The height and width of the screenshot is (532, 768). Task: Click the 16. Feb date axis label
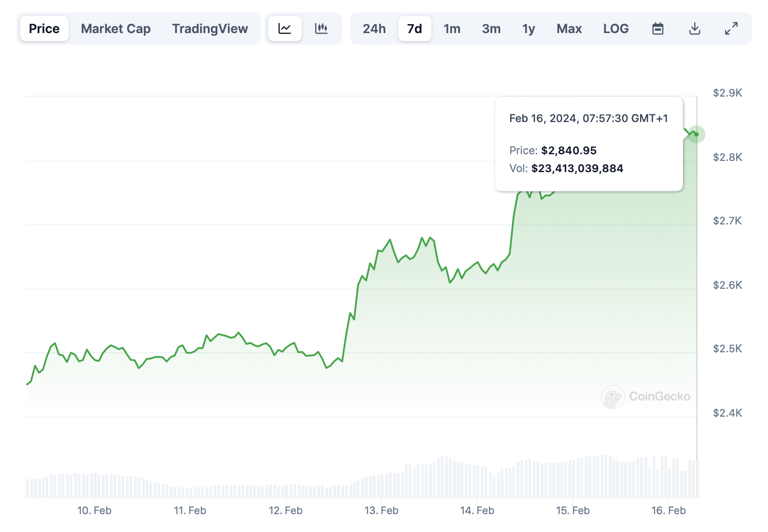668,511
